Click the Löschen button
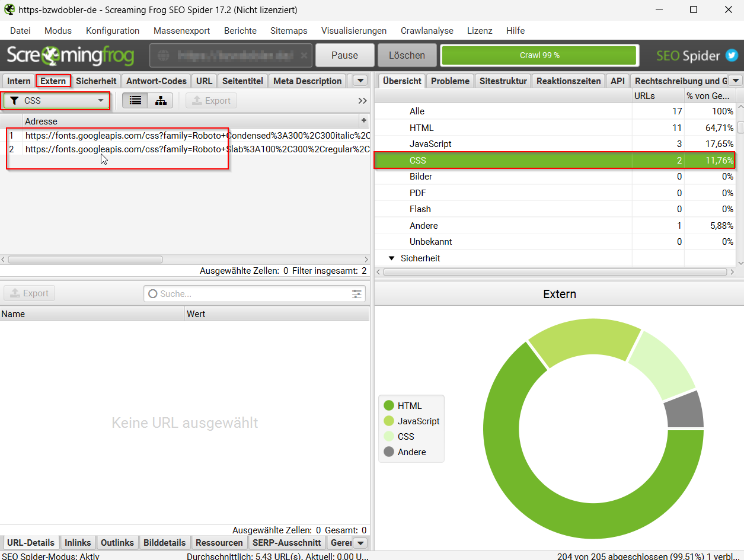Image resolution: width=744 pixels, height=560 pixels. (x=407, y=55)
